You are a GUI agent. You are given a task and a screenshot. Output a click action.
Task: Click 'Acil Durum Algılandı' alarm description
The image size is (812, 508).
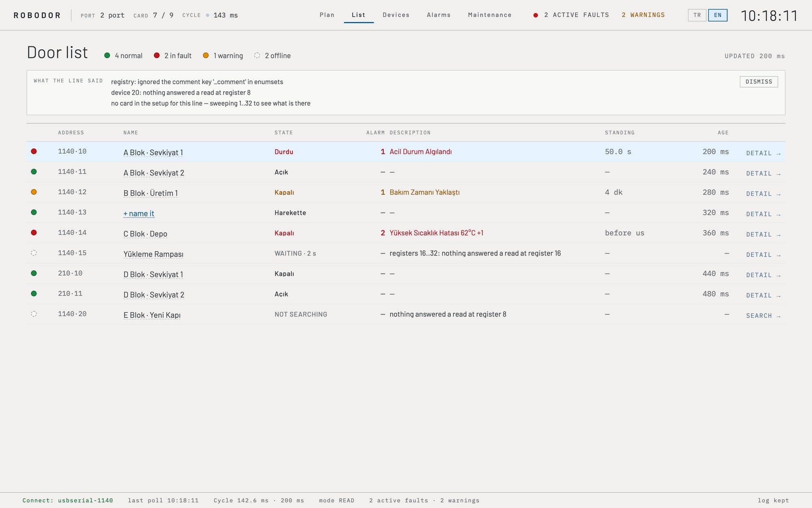(421, 152)
